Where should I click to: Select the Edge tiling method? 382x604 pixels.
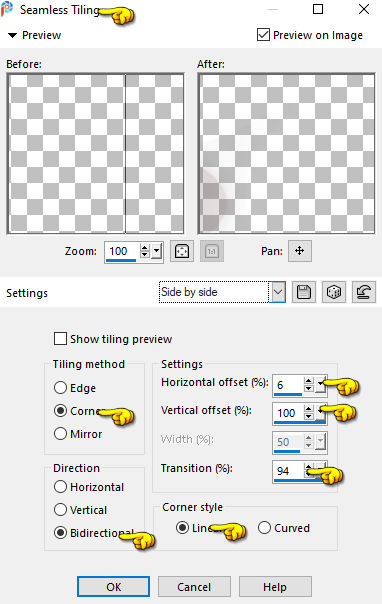pos(60,388)
